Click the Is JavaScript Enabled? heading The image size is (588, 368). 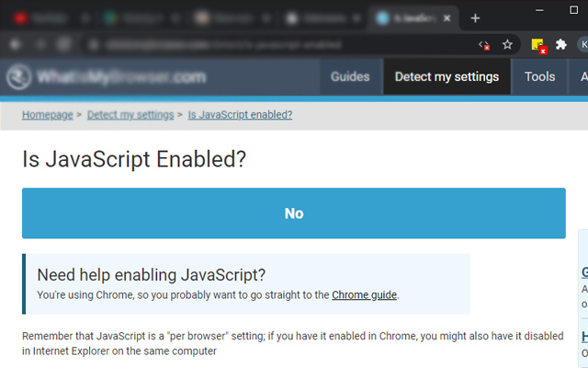134,159
